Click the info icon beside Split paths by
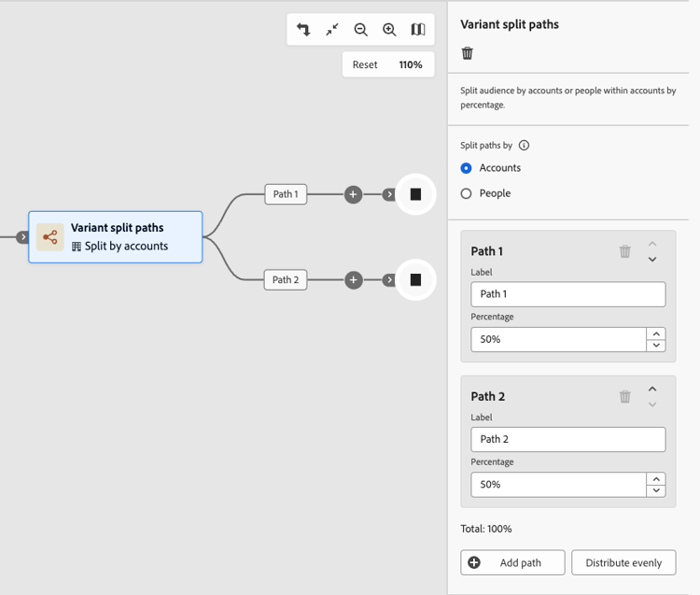The image size is (700, 595). tap(524, 145)
